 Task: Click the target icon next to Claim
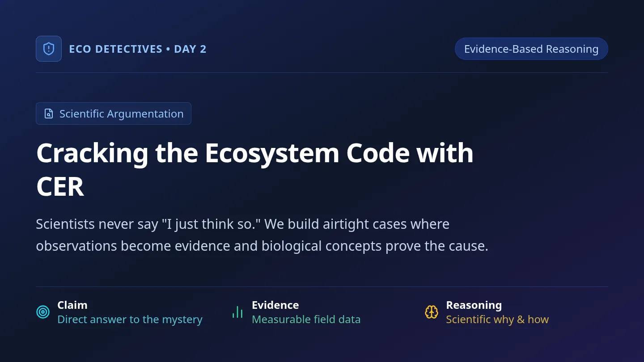[x=43, y=312]
